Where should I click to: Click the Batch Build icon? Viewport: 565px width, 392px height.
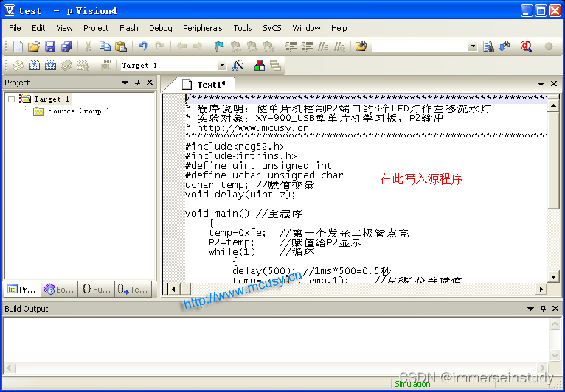[66, 65]
